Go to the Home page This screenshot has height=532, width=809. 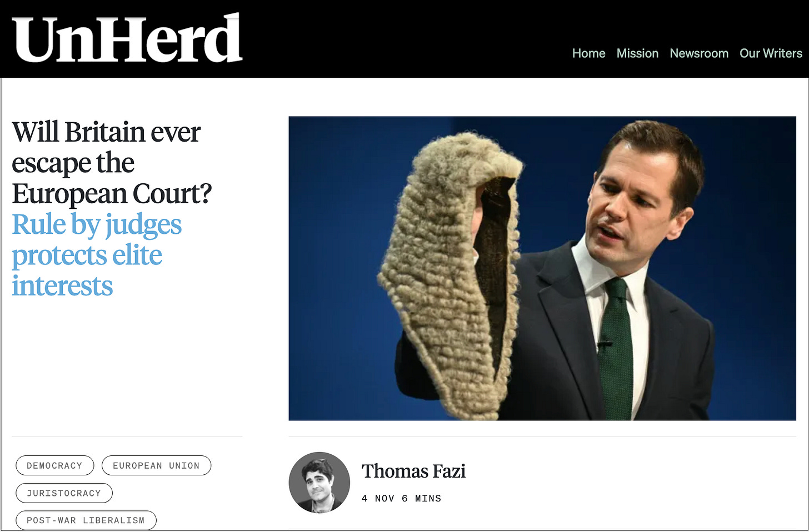tap(588, 53)
